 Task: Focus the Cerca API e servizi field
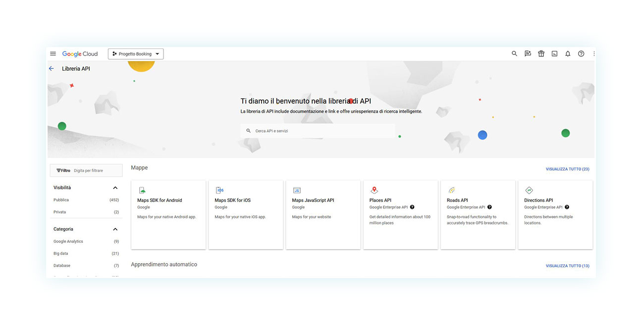[x=318, y=131]
